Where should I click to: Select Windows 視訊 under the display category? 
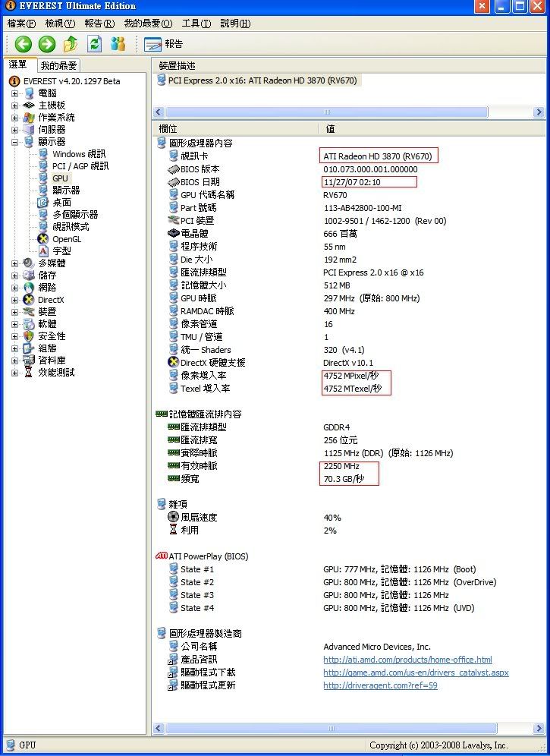(x=79, y=154)
